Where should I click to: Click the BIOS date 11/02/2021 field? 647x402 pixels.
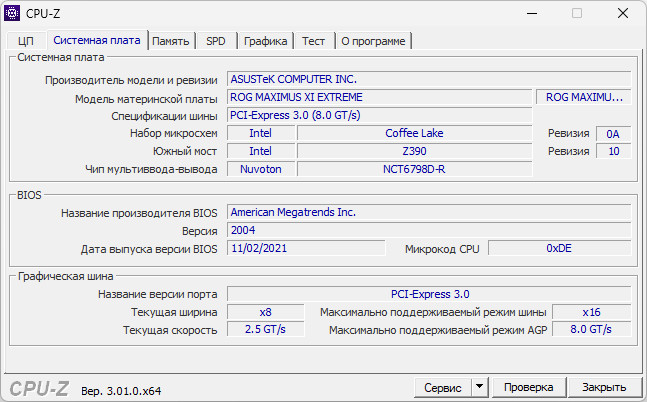click(306, 248)
